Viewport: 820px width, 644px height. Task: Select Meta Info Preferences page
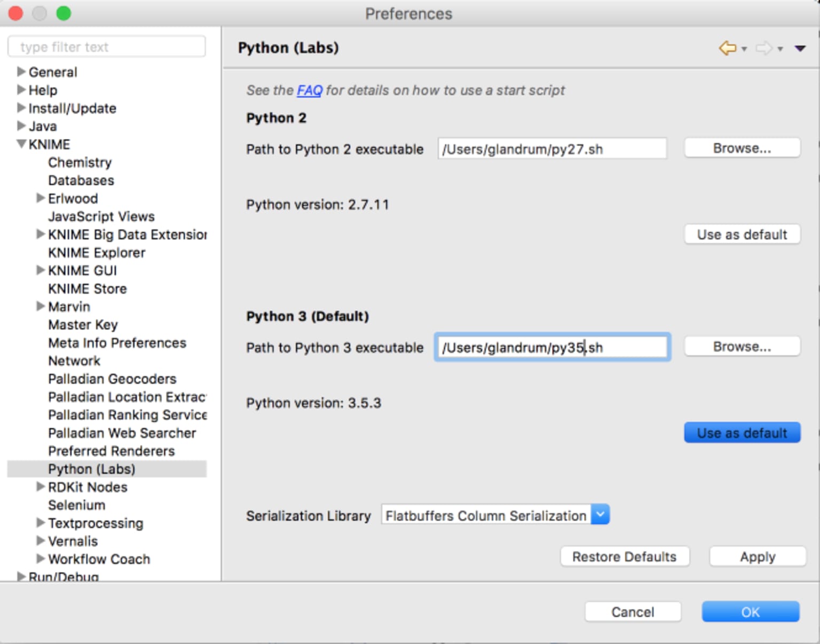(x=117, y=343)
